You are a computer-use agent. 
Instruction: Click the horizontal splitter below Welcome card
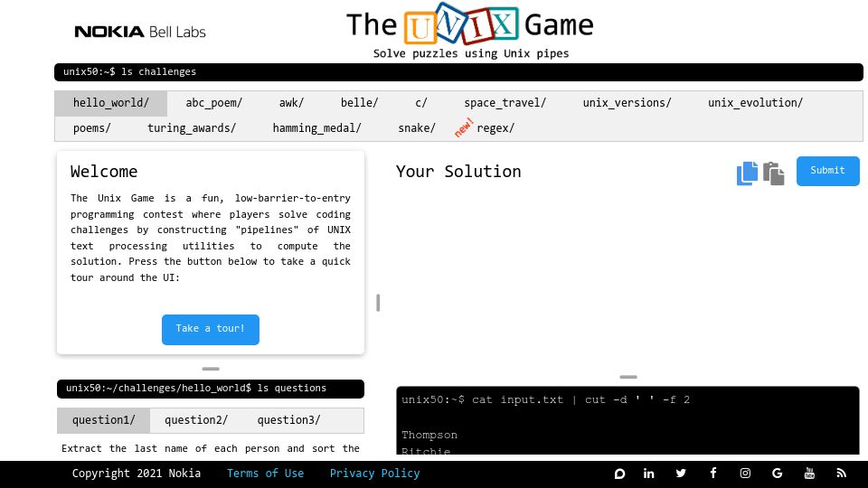click(211, 369)
